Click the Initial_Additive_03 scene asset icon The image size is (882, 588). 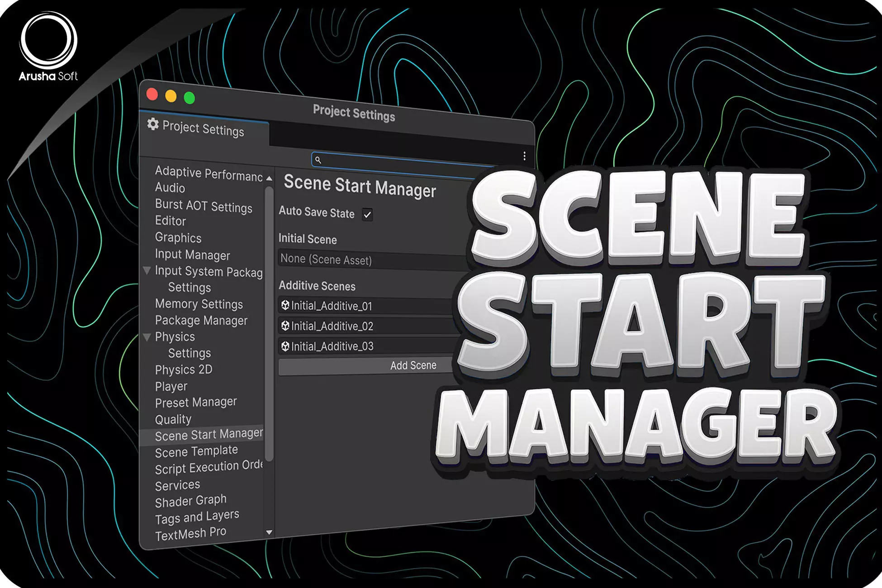point(285,346)
